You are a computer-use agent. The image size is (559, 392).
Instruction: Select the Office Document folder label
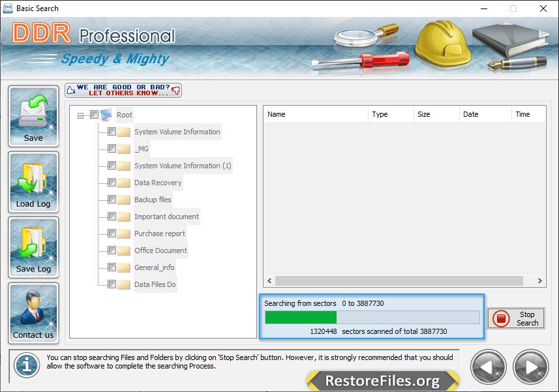coord(160,250)
